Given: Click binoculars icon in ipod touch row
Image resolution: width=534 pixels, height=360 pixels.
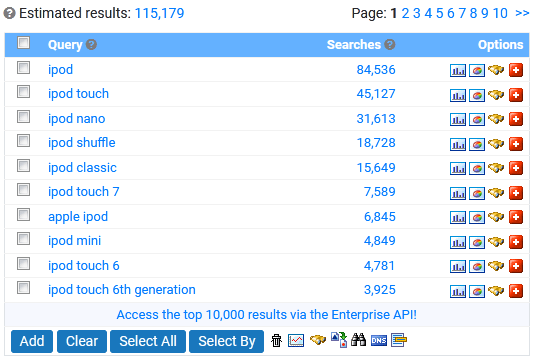Looking at the screenshot, I should click(496, 95).
